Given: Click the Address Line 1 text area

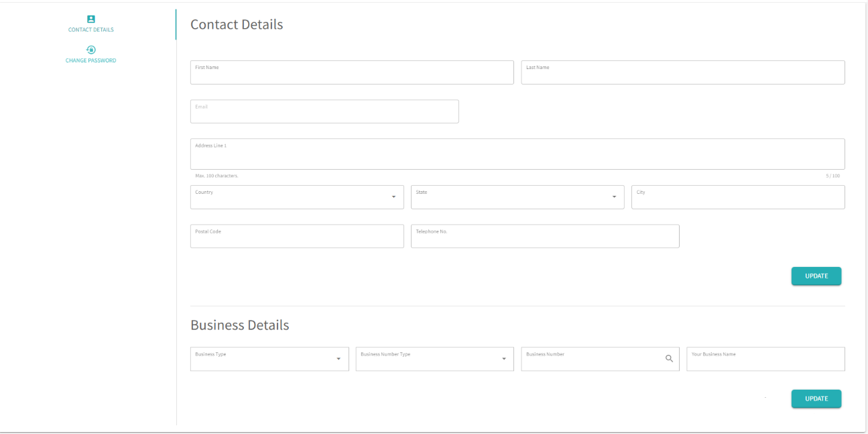Looking at the screenshot, I should coord(517,155).
